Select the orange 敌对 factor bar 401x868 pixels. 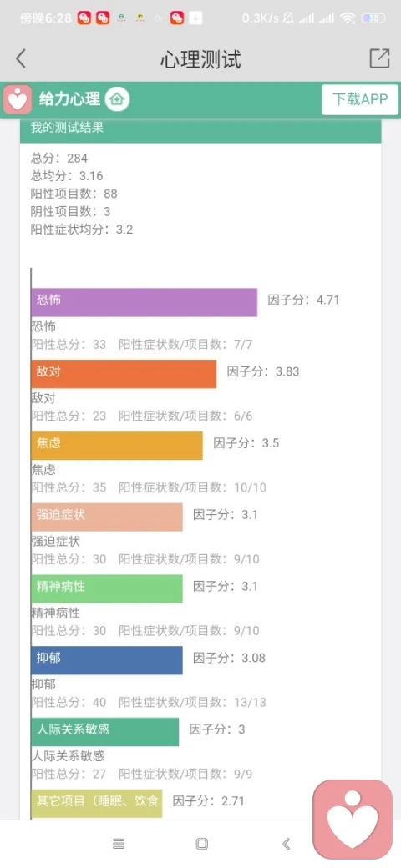click(x=124, y=374)
